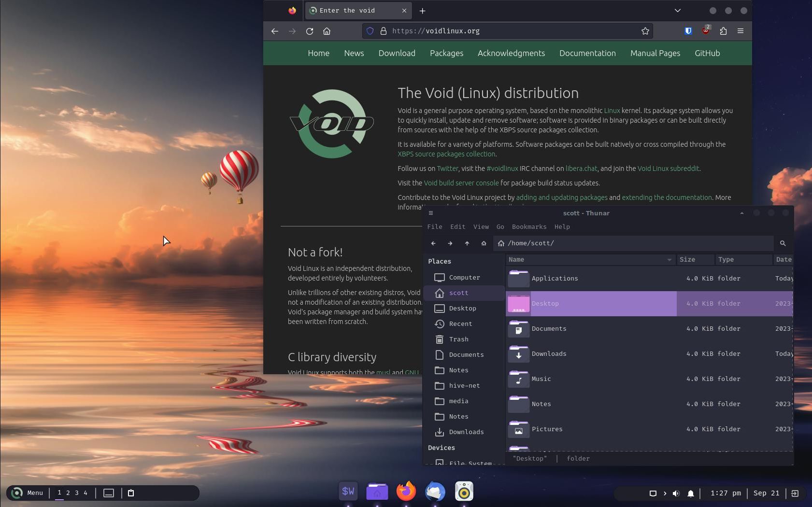This screenshot has height=507, width=812.
Task: Select the Pictures folder
Action: pyautogui.click(x=649, y=429)
